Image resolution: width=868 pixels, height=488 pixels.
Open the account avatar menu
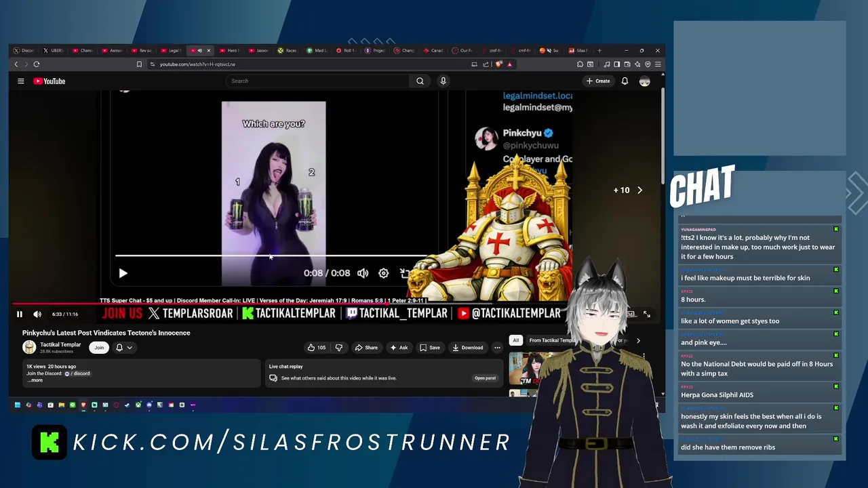pos(644,81)
